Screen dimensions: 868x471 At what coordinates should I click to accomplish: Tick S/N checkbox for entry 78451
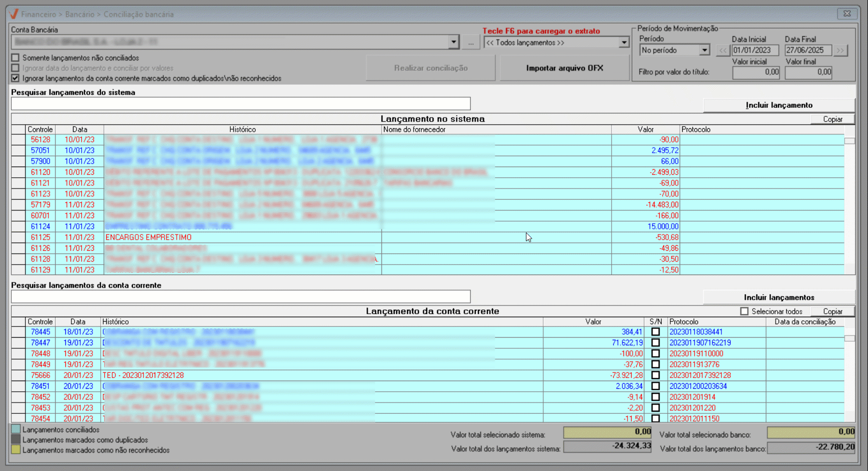coord(656,386)
